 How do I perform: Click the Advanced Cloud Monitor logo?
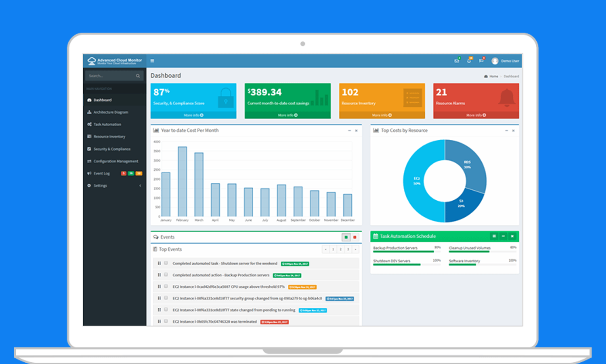115,61
